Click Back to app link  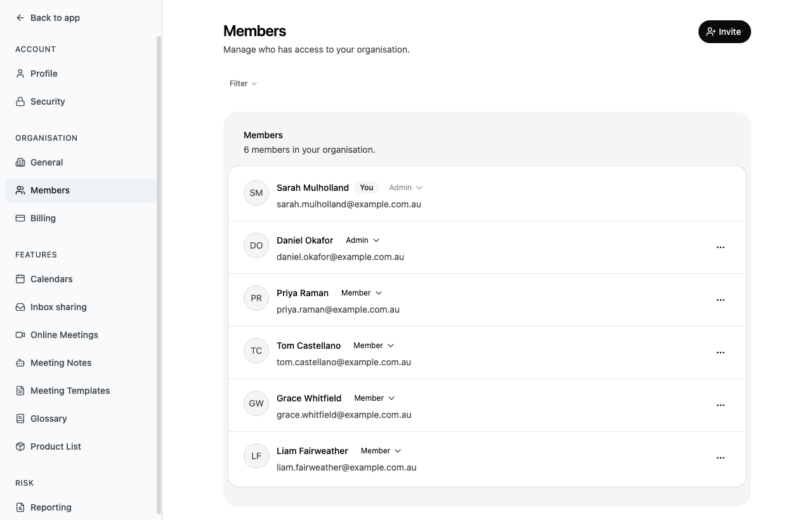[x=48, y=18]
